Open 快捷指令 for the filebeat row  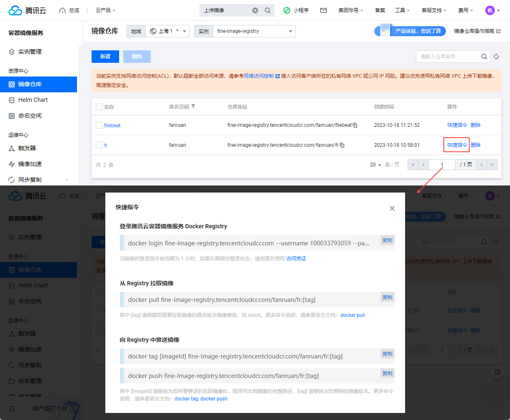click(x=457, y=125)
